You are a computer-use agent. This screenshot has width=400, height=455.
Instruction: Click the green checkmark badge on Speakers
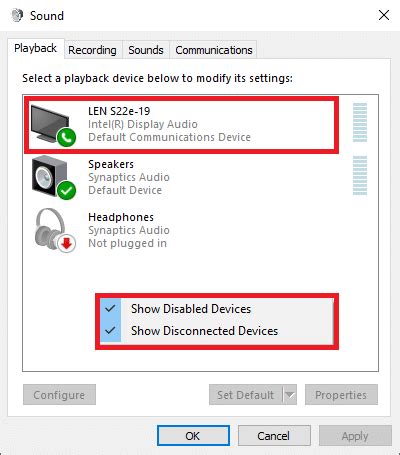66,190
